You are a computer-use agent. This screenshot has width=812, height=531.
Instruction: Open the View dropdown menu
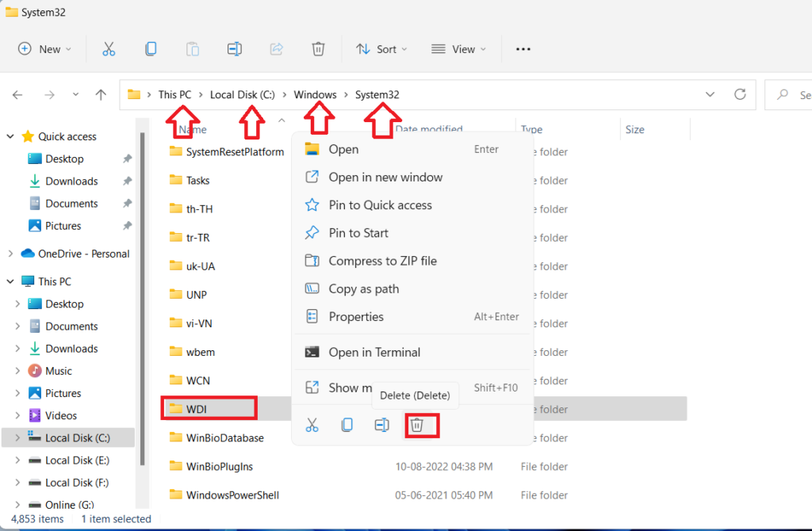[459, 49]
